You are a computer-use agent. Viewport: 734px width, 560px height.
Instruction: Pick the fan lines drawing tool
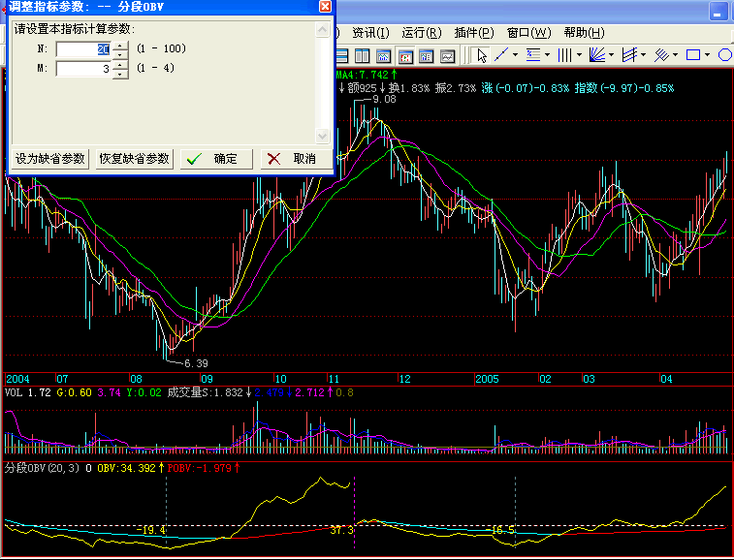point(598,55)
